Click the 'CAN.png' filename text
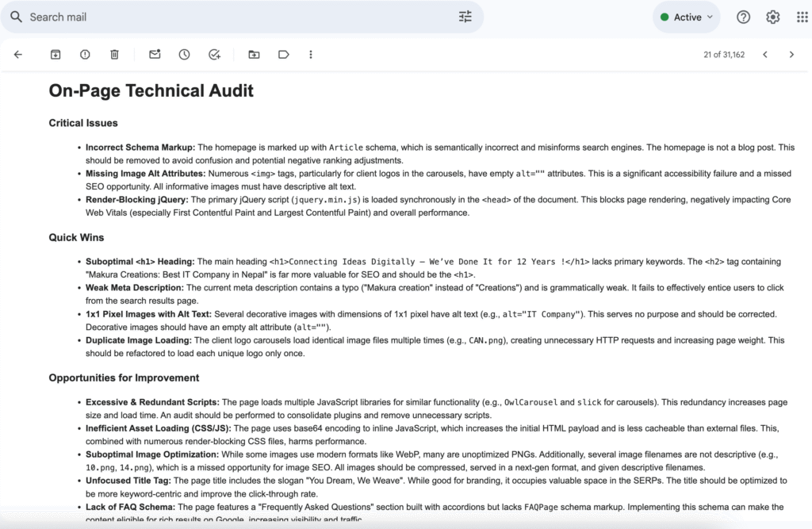 click(x=486, y=340)
